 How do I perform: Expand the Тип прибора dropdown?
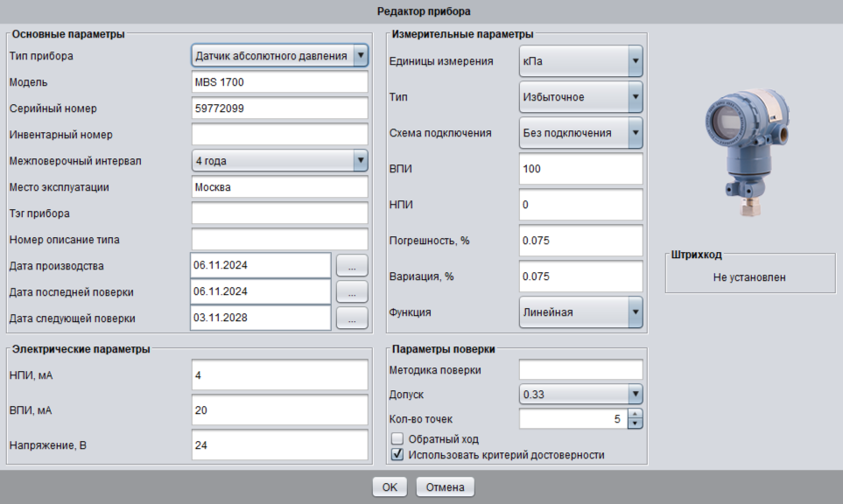[x=360, y=56]
